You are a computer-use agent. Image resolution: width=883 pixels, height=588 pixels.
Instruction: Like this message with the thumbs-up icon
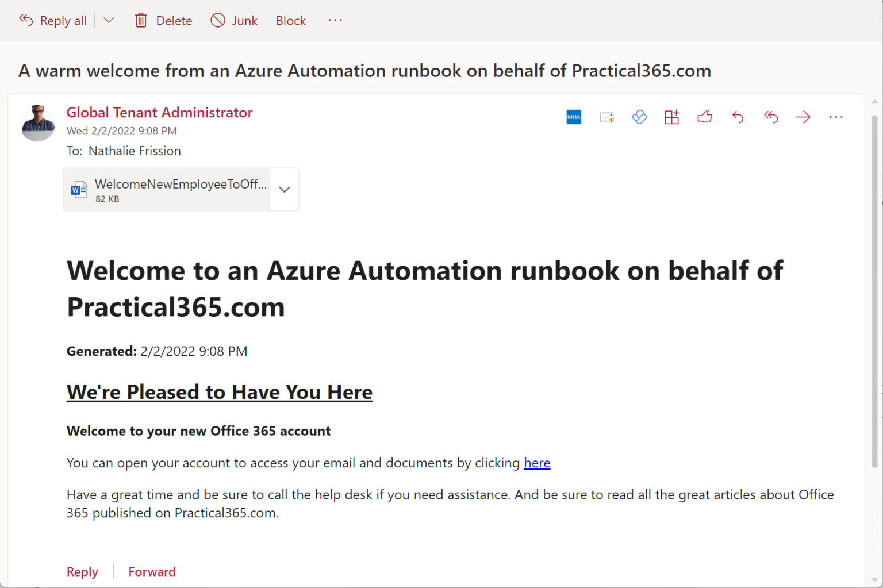click(705, 117)
